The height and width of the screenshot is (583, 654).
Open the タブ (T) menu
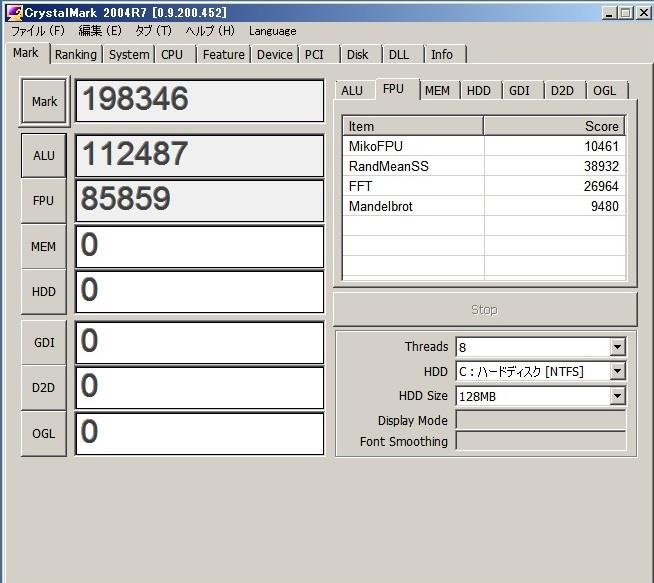point(153,31)
